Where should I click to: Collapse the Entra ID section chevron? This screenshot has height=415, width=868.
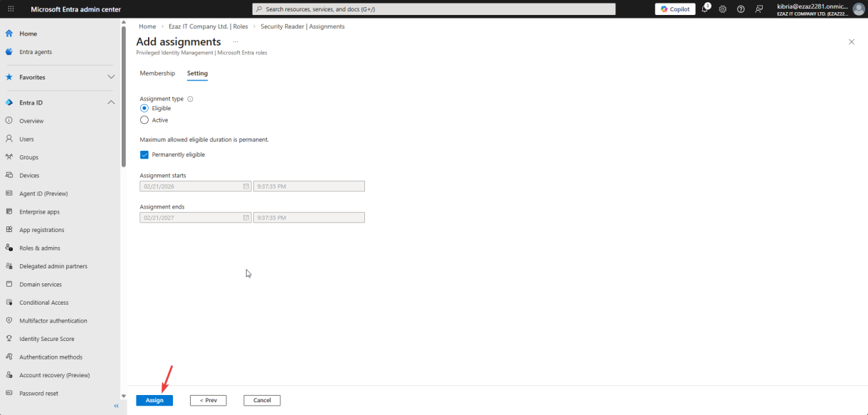click(x=111, y=103)
